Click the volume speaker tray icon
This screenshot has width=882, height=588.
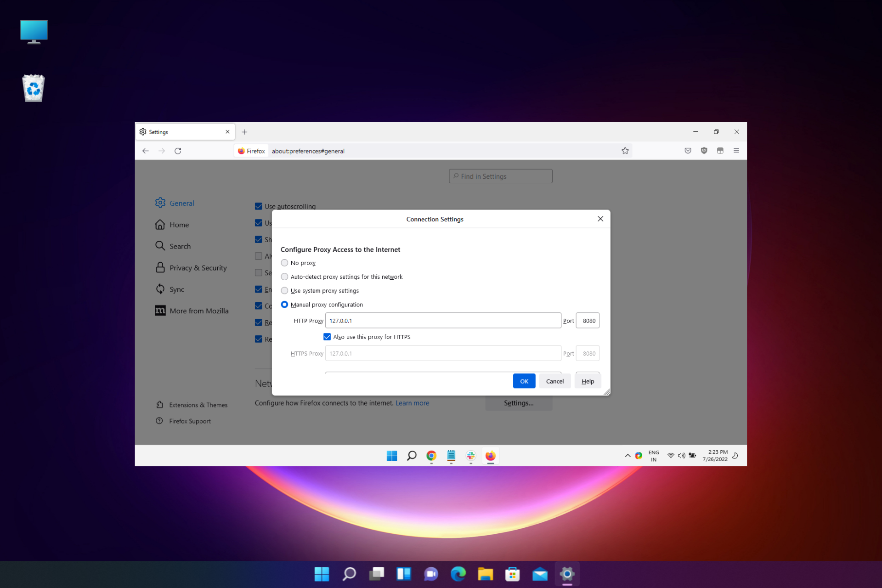pos(681,456)
